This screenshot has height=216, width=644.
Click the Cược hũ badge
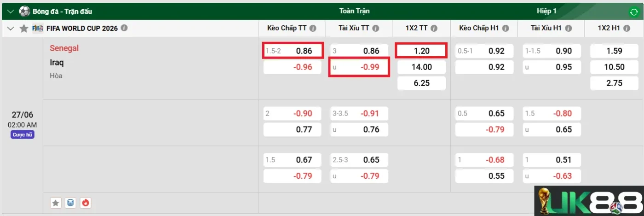[23, 135]
